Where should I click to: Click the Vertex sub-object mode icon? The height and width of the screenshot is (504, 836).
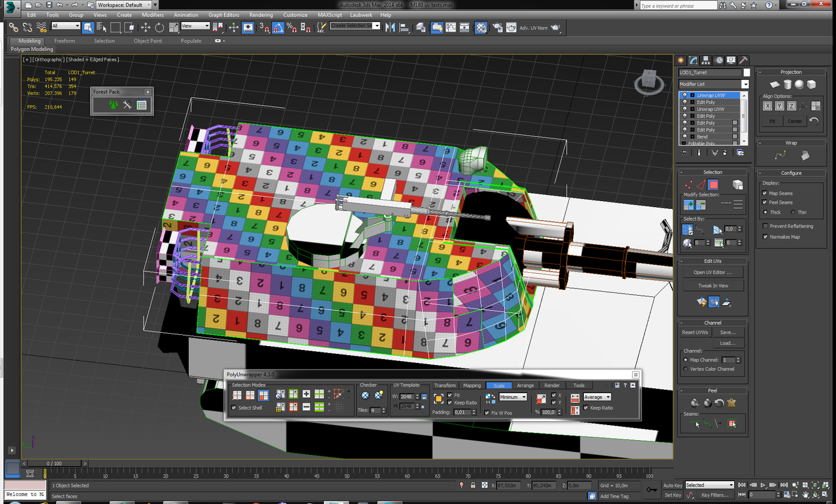[x=688, y=185]
